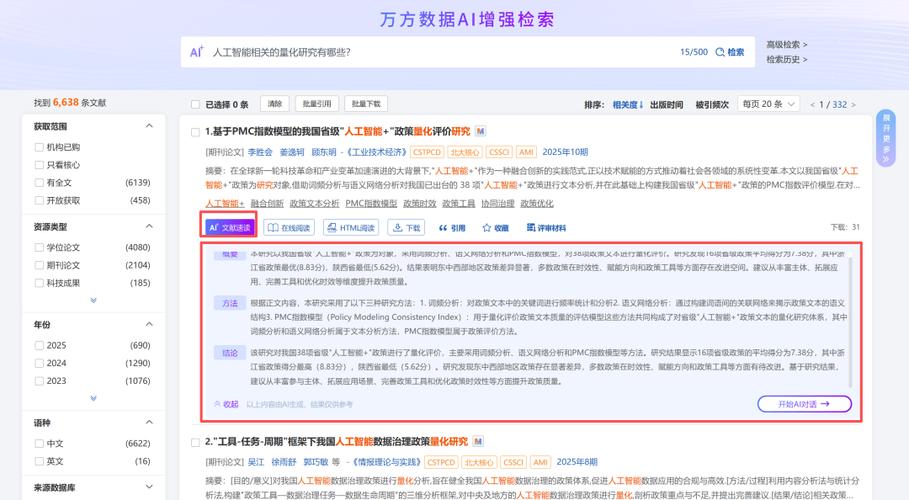The width and height of the screenshot is (909, 500).
Task: Click keyword 政策文本分析
Action: pyautogui.click(x=314, y=203)
